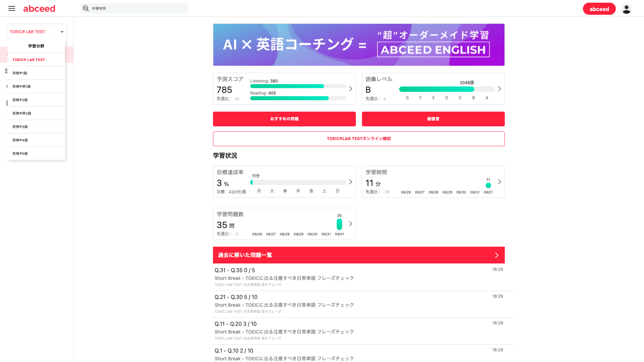Click the Listening score progress bar

[298, 86]
